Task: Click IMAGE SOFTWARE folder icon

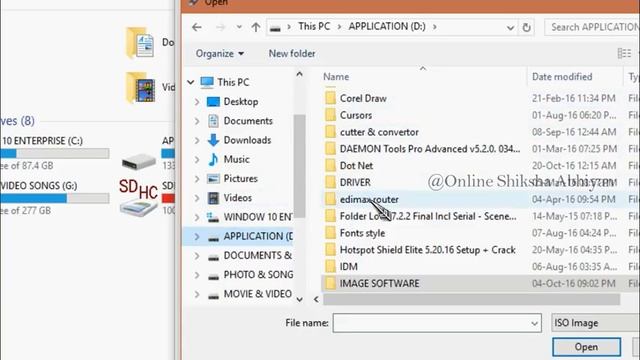Action: click(330, 283)
